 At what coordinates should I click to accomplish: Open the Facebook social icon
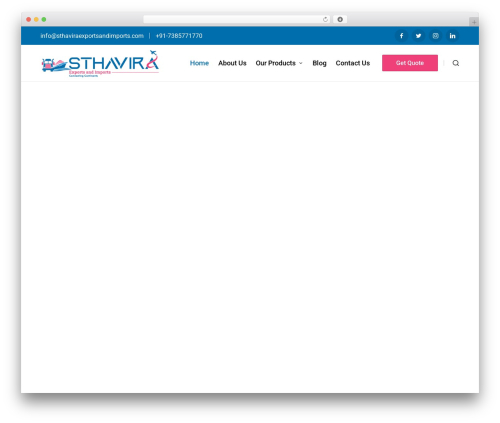tap(401, 36)
